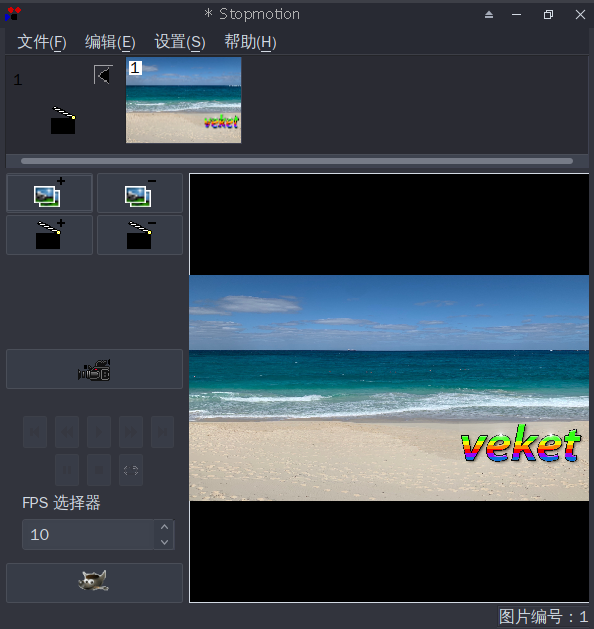Turn on the video camera
This screenshot has width=594, height=629.
coord(94,369)
